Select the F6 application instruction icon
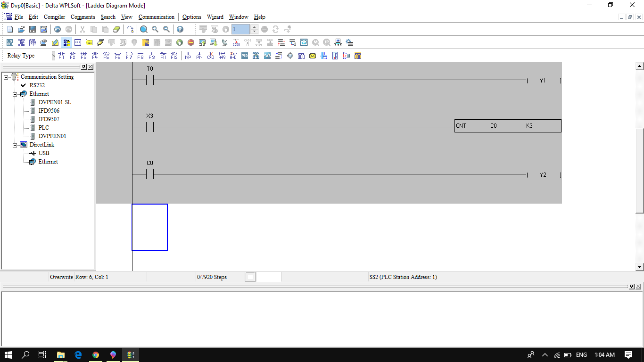Image resolution: width=644 pixels, height=362 pixels. click(x=118, y=56)
